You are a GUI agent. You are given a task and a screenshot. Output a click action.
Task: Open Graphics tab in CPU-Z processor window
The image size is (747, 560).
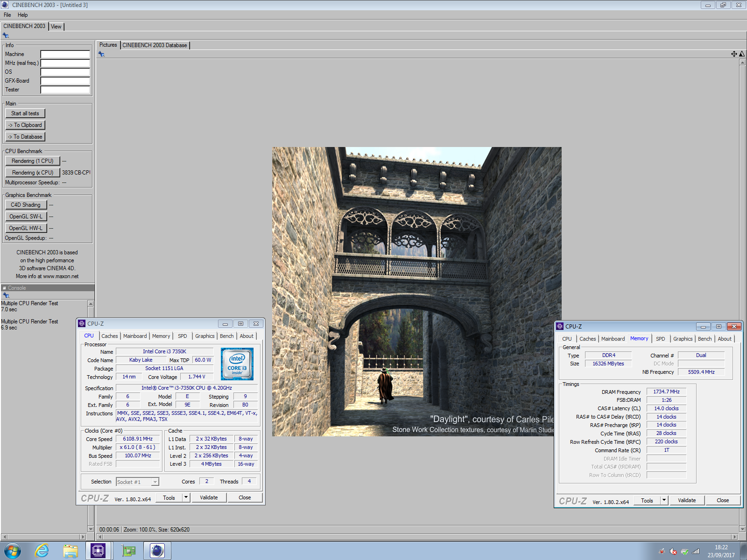pos(205,336)
